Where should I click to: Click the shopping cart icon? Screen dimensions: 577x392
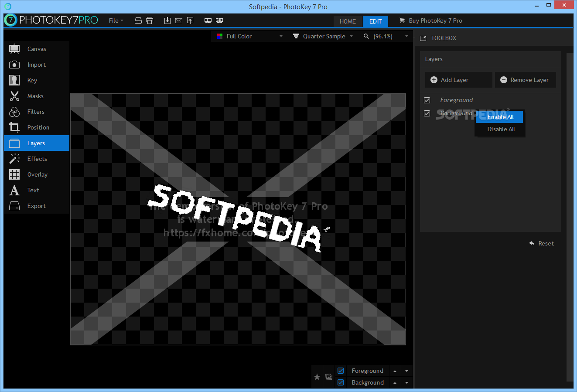(x=402, y=20)
